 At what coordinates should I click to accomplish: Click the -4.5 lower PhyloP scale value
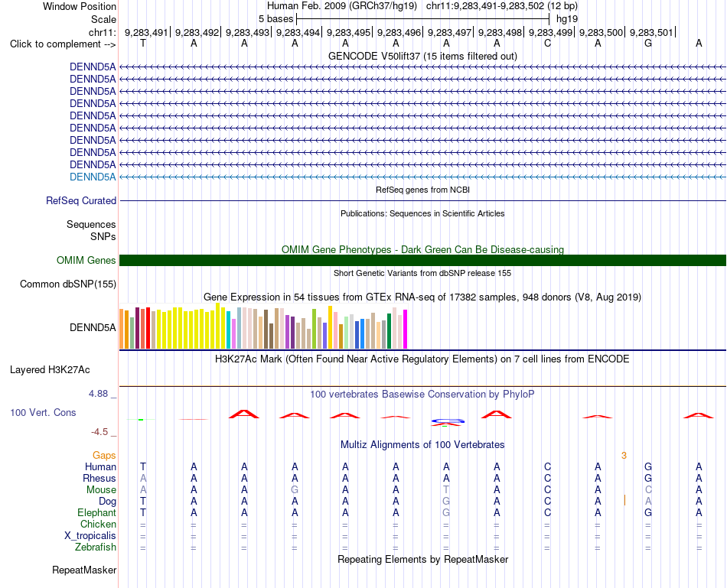click(99, 432)
